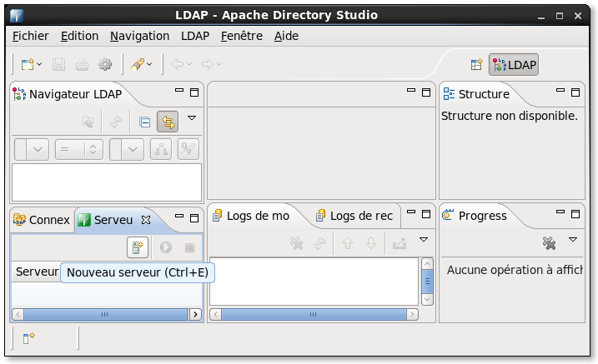Viewport: 598px width, 364px height.
Task: Click the fast view icon in bottom status bar
Action: point(28,337)
